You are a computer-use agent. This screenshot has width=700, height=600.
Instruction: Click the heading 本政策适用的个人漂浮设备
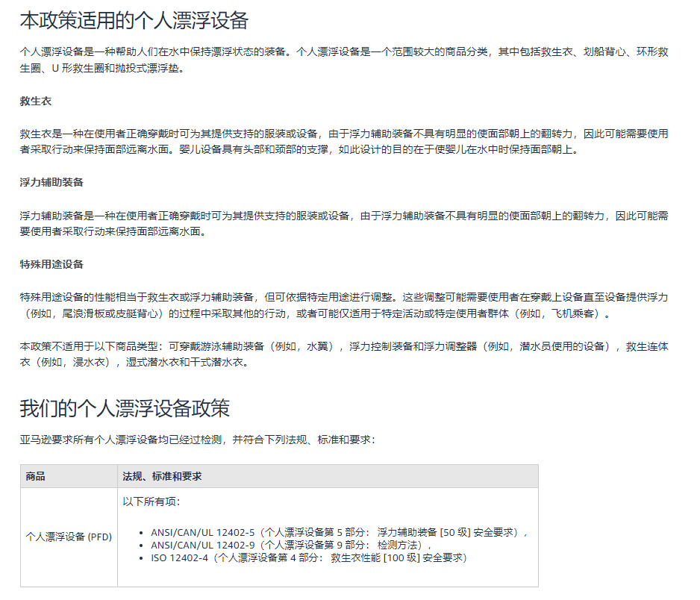pyautogui.click(x=134, y=21)
